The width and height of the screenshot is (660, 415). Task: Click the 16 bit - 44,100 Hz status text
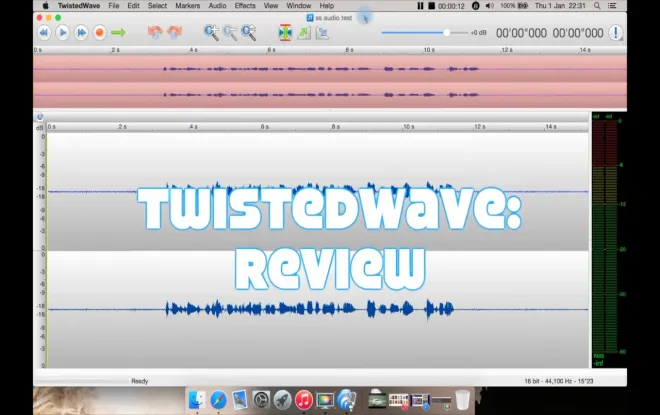click(559, 381)
